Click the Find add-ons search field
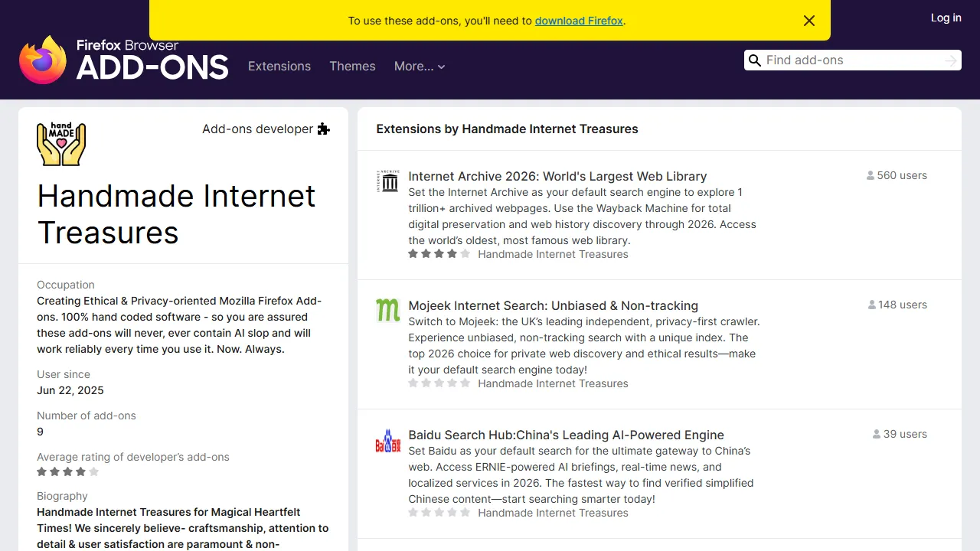Viewport: 980px width, 551px height. pyautogui.click(x=842, y=60)
